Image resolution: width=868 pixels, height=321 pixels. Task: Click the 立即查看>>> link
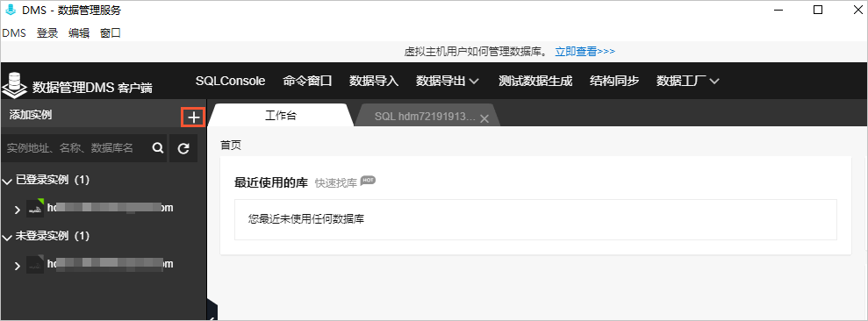pos(585,52)
